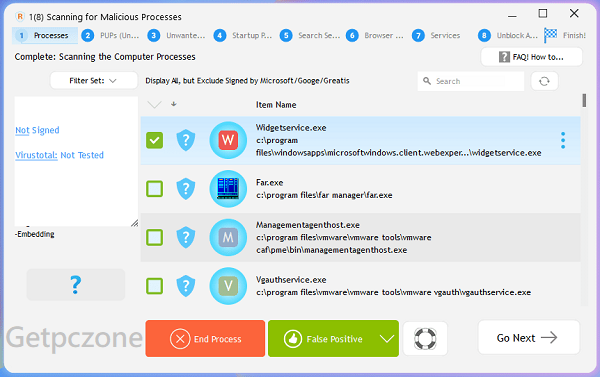
Task: Close the scanner window
Action: pos(574,13)
